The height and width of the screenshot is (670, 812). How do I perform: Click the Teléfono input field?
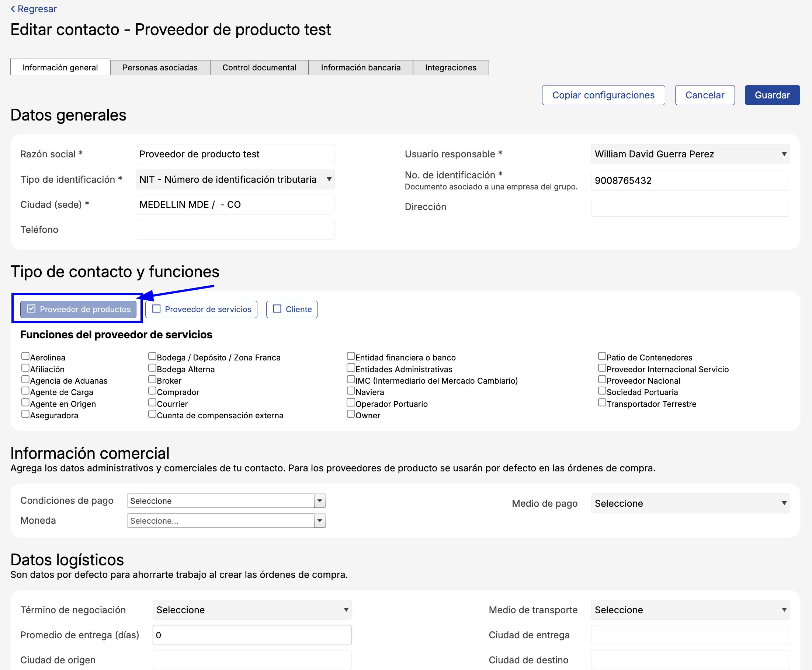pos(235,230)
